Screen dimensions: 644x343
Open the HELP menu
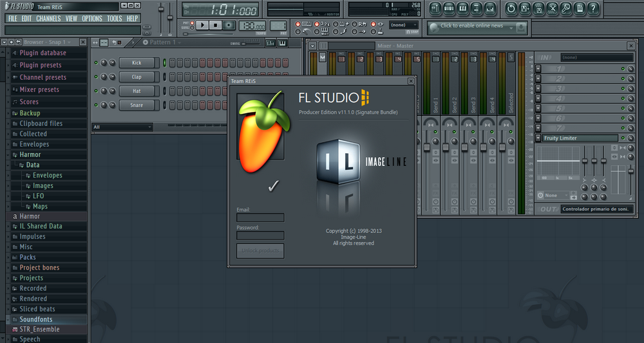point(132,19)
